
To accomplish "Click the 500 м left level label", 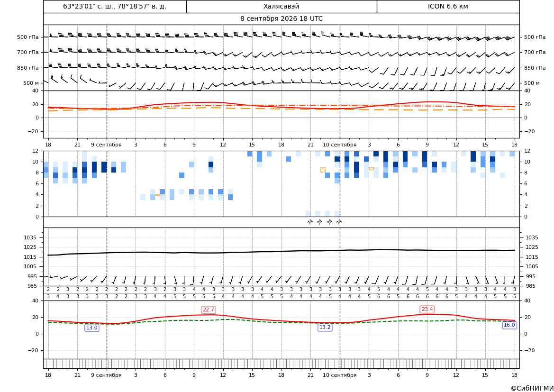I will (x=31, y=83).
